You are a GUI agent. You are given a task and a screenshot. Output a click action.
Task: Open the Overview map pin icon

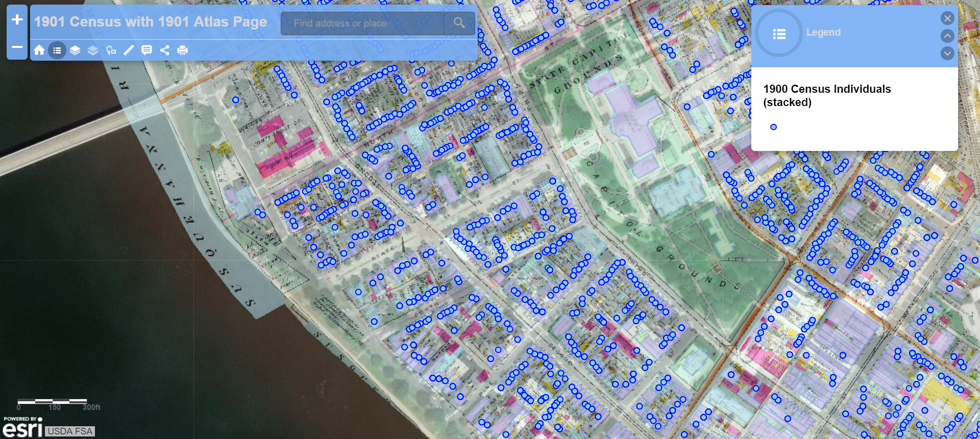(111, 50)
